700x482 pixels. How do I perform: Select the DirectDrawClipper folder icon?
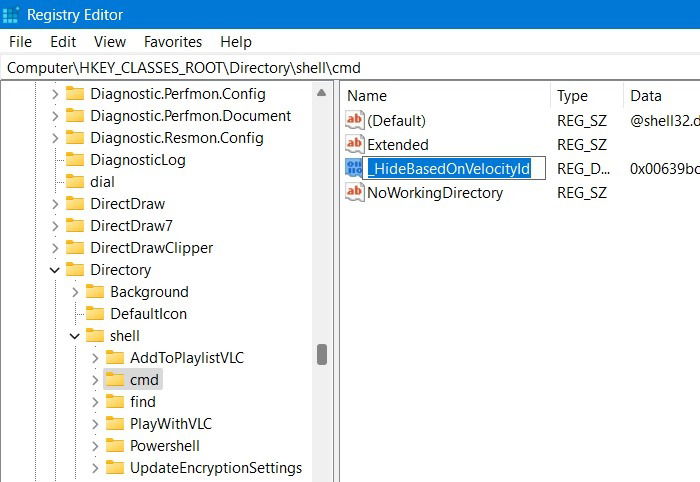point(75,247)
